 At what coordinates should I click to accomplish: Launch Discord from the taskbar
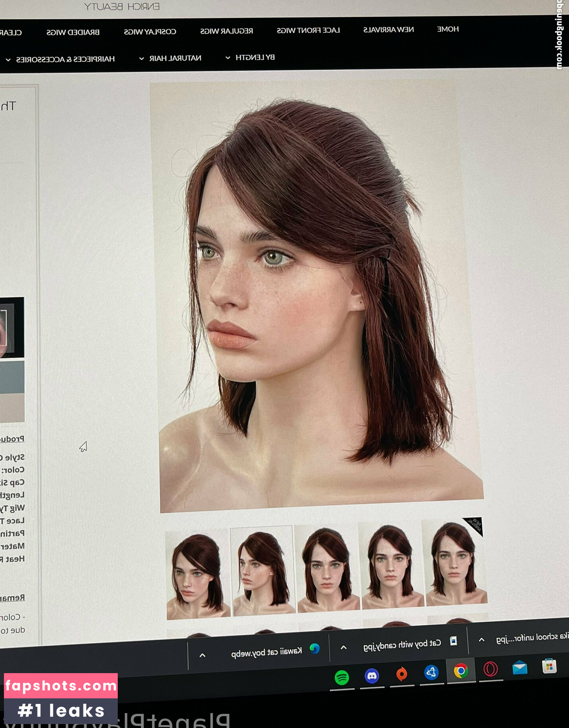coord(371,676)
